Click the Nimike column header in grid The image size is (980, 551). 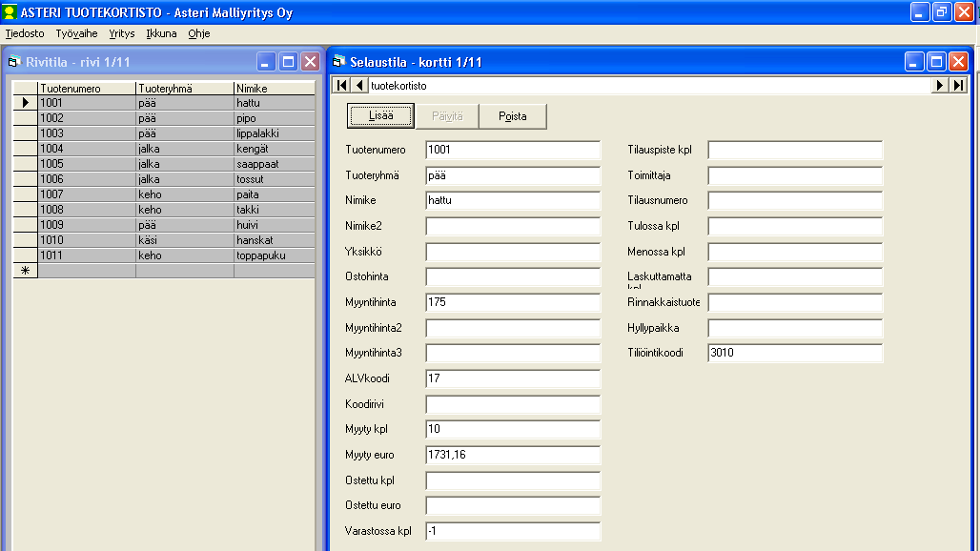pyautogui.click(x=275, y=89)
